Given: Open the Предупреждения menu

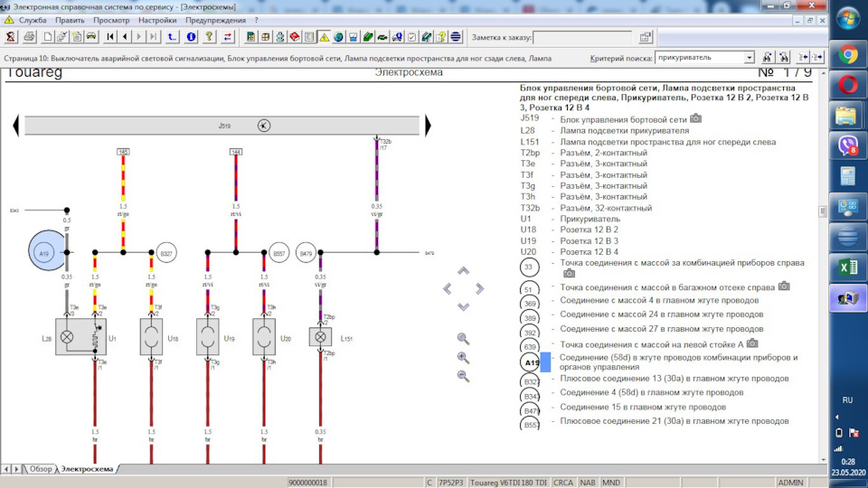Looking at the screenshot, I should pyautogui.click(x=215, y=20).
